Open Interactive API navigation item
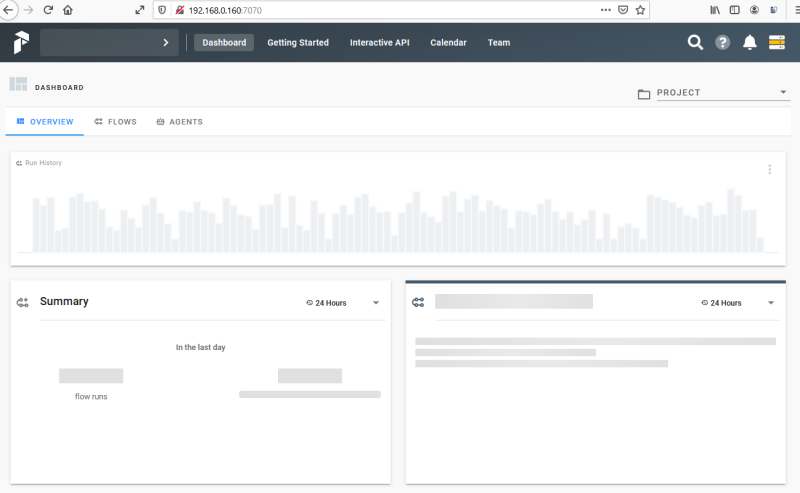The height and width of the screenshot is (493, 800). point(380,42)
